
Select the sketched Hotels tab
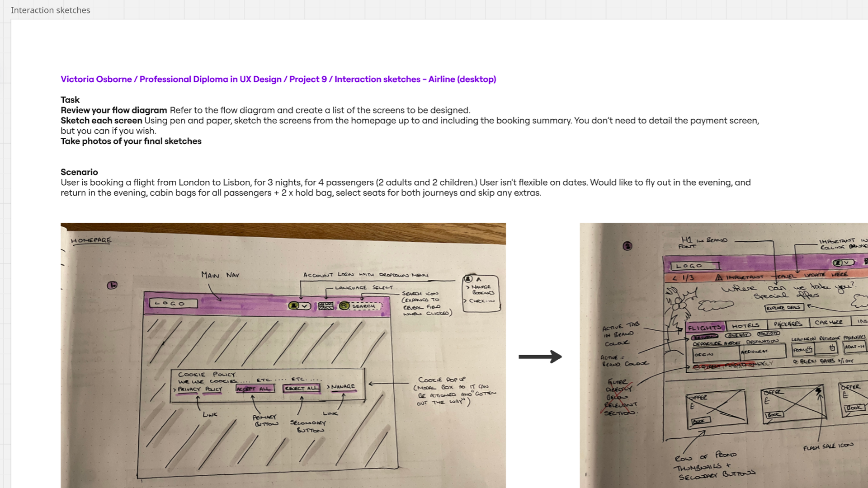tap(745, 325)
